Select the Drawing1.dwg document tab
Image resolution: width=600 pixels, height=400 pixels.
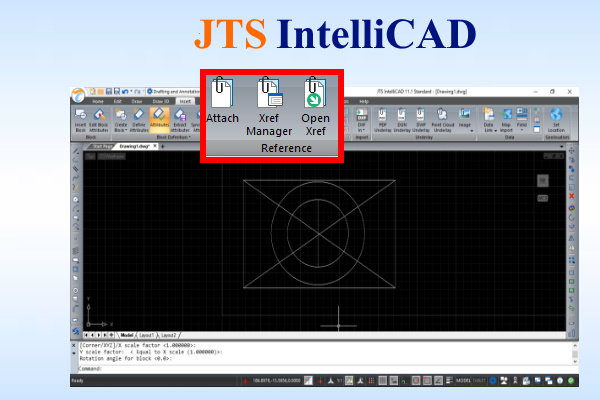[x=134, y=146]
